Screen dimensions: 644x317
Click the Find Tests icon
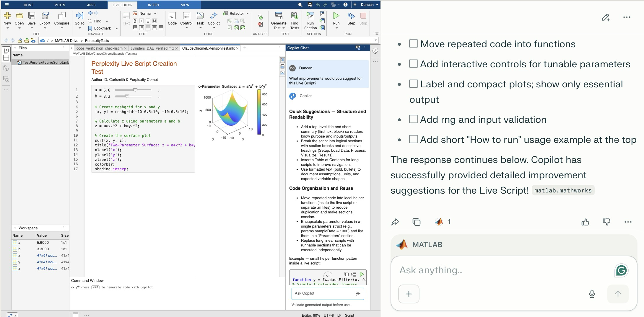tap(295, 16)
